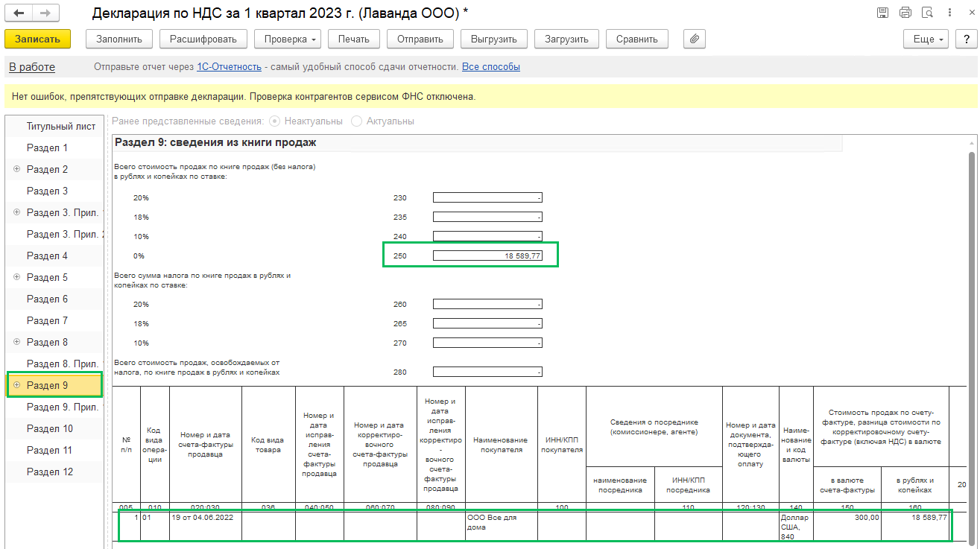Screen dimensions: 980x549
Task: Click the forward navigation arrow
Action: tap(45, 13)
